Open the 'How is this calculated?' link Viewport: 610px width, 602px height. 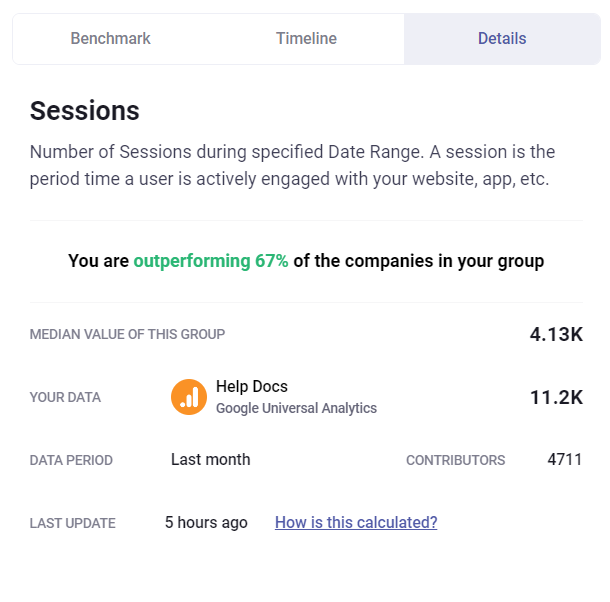[356, 522]
